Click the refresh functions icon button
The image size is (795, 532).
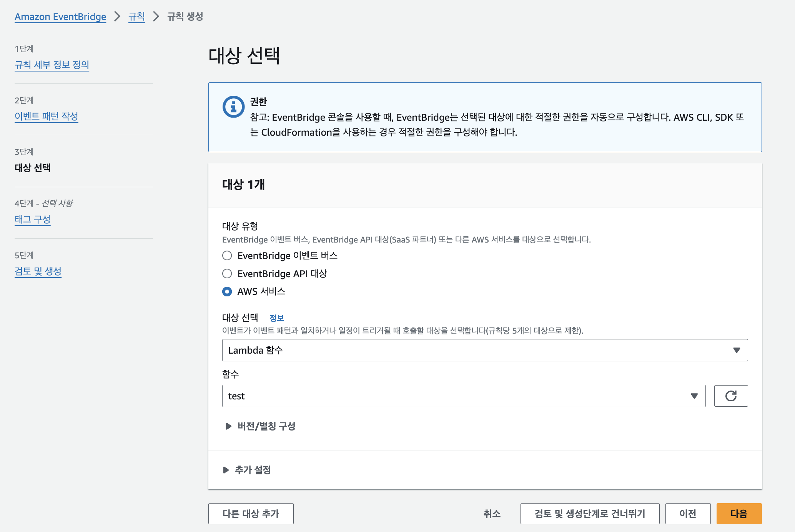click(731, 396)
